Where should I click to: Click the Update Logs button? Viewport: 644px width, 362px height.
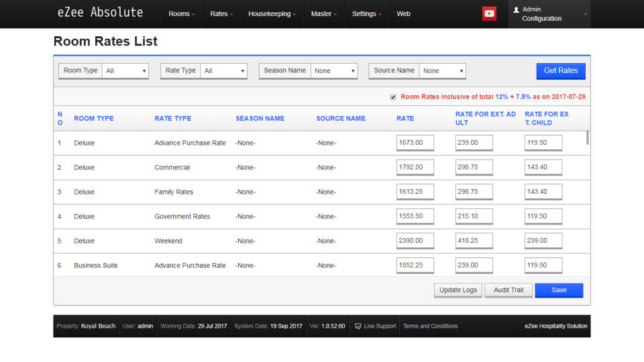pos(458,290)
